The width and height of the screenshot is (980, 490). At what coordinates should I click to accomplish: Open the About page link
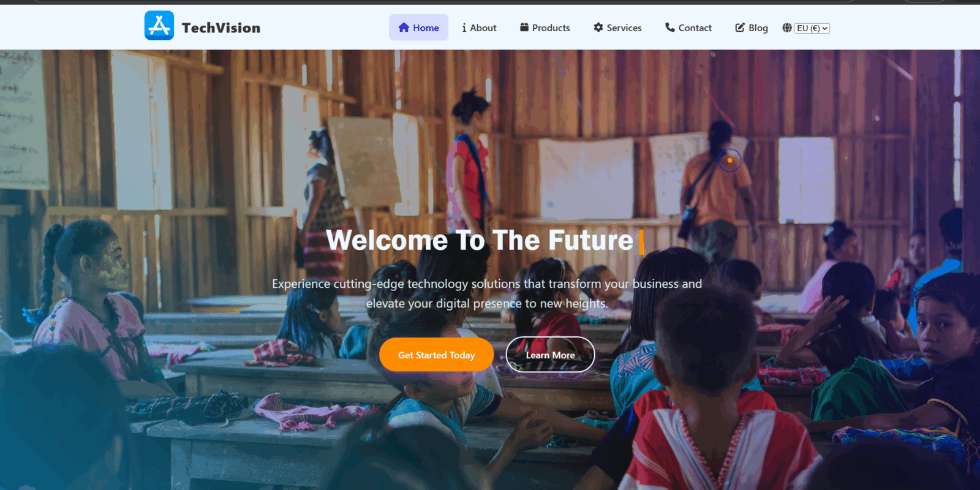click(479, 28)
